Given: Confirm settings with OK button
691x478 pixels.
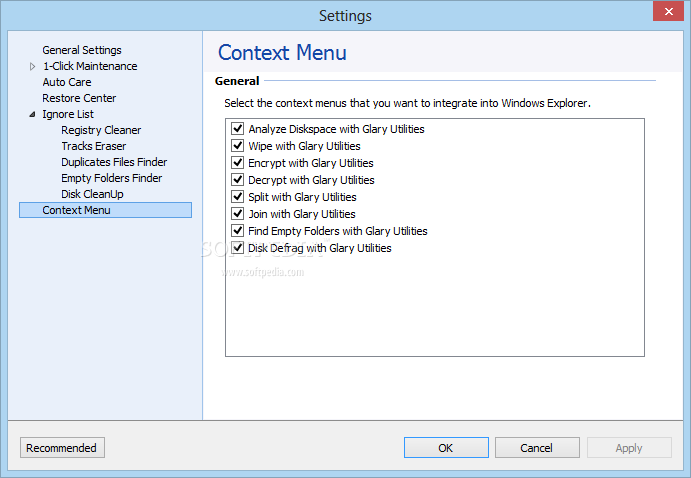Looking at the screenshot, I should 446,448.
